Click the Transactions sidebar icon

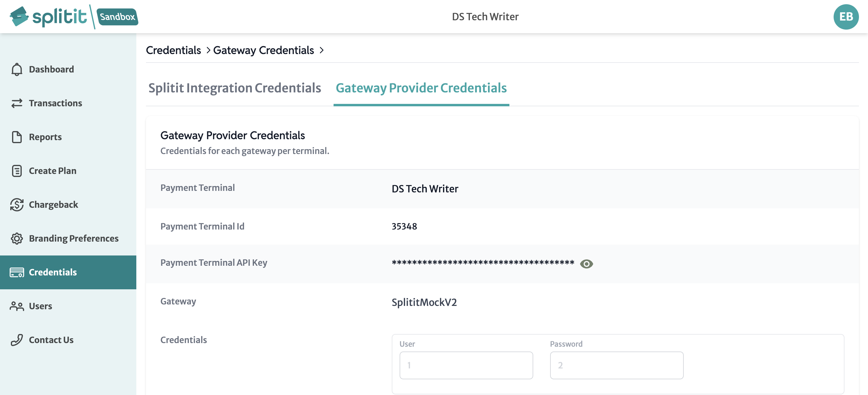coord(17,103)
